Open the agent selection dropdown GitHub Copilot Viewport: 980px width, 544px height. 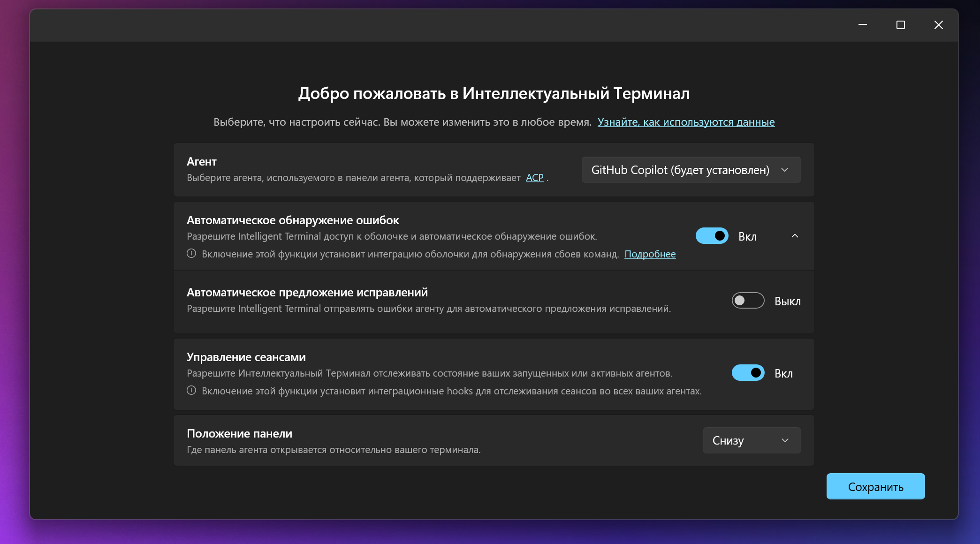point(691,170)
